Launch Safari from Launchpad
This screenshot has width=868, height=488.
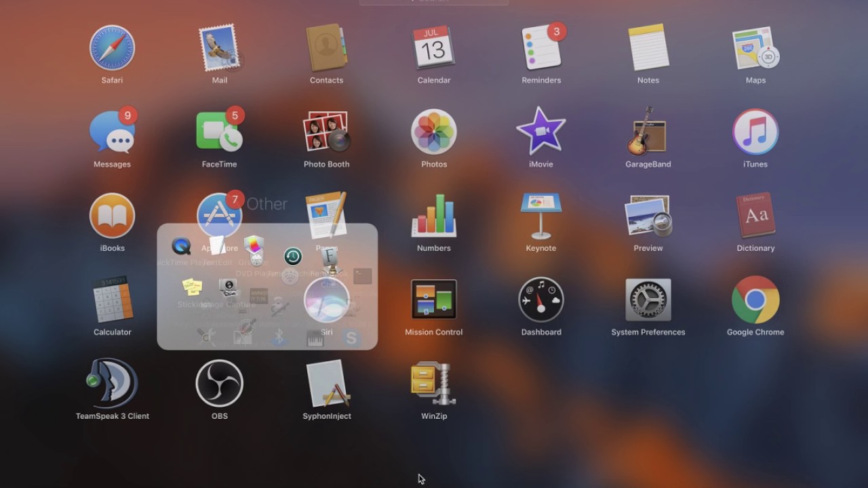pyautogui.click(x=112, y=48)
